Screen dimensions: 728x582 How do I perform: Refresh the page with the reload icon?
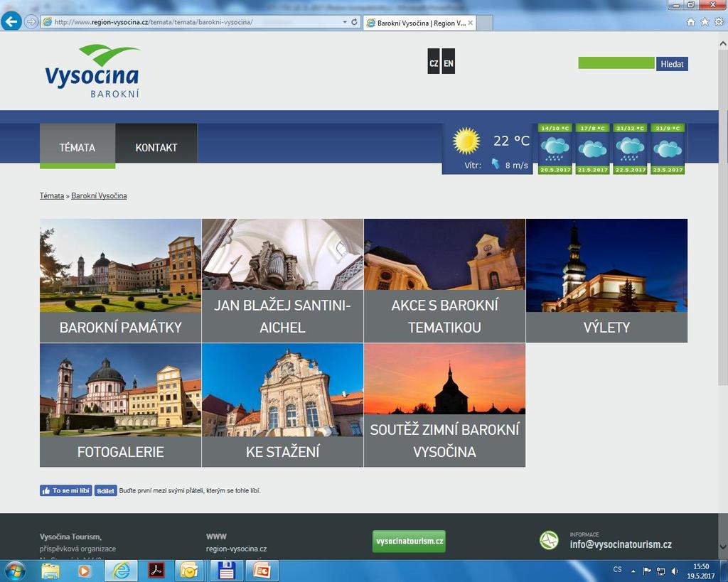(354, 22)
